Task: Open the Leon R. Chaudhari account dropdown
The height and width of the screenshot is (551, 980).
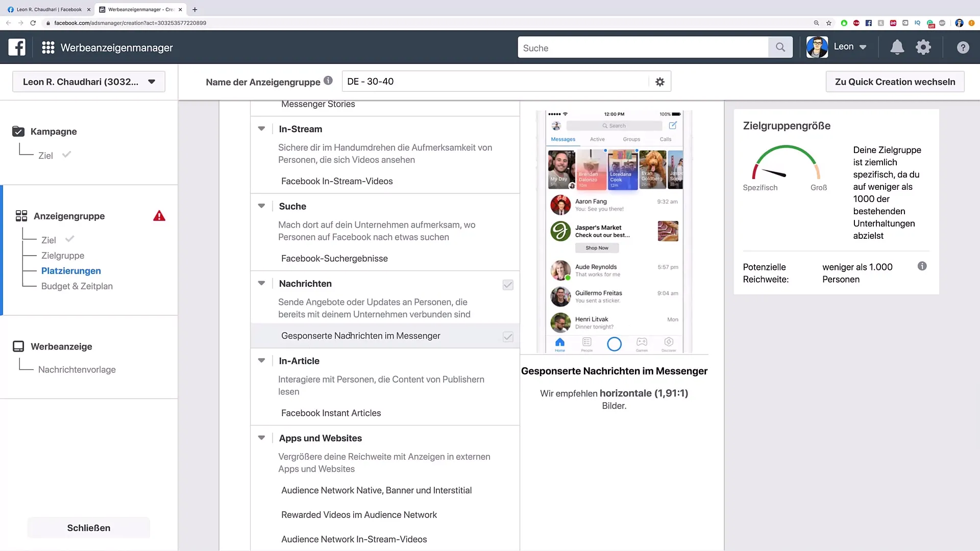Action: click(89, 82)
